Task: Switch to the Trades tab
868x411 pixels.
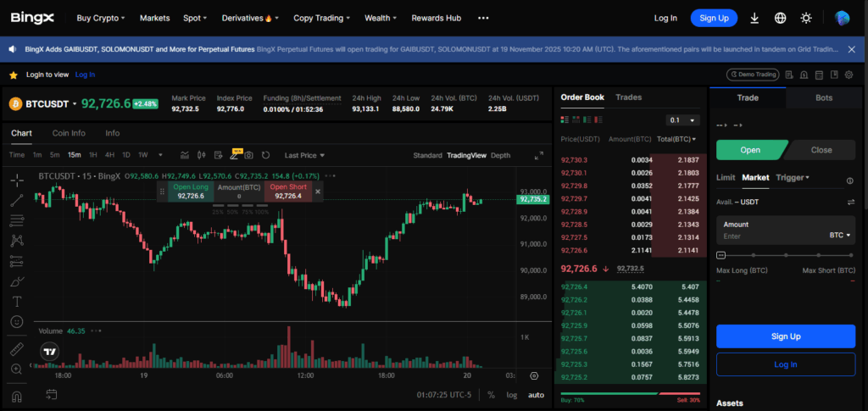Action: (x=628, y=97)
